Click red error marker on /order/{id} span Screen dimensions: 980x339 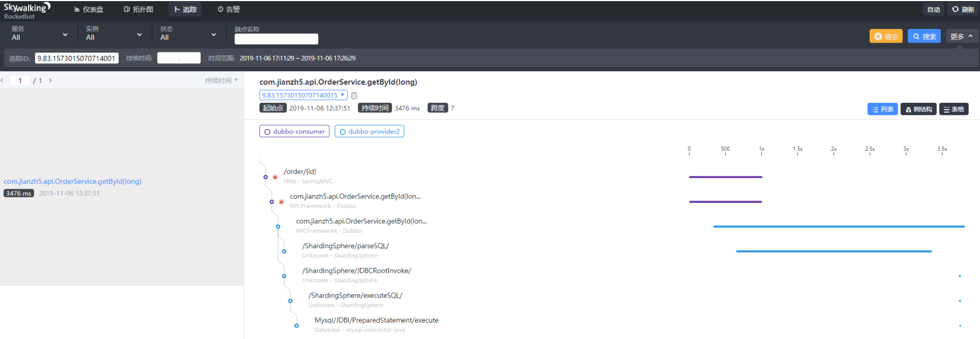(275, 177)
